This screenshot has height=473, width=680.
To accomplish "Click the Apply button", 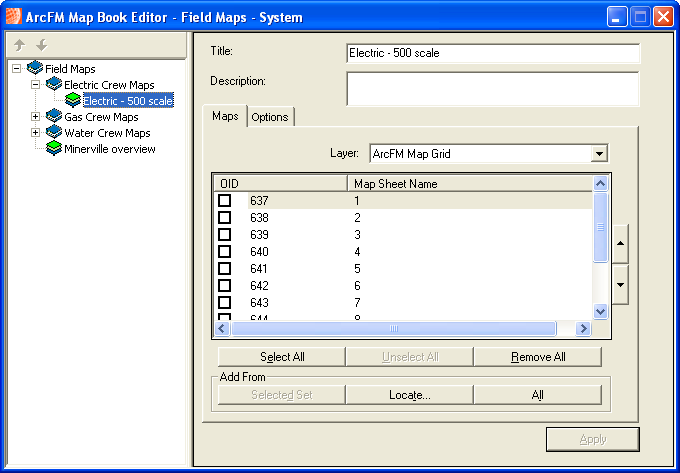I will coord(593,440).
